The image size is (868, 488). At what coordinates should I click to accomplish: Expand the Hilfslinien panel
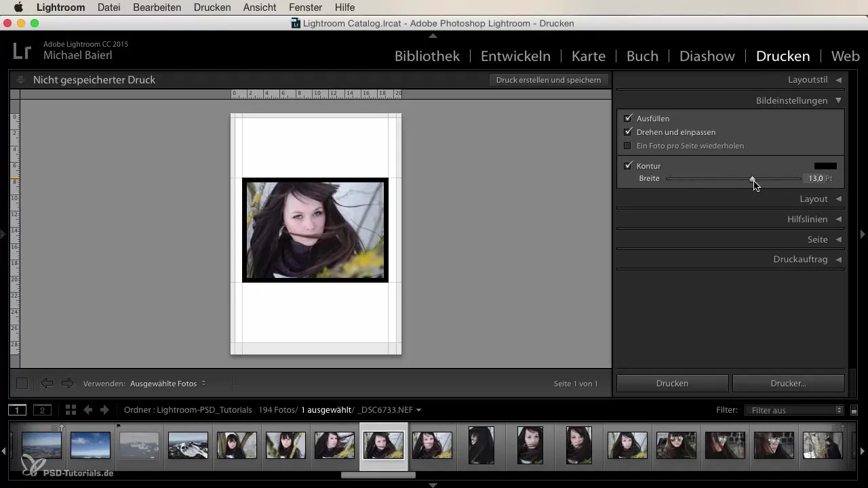pyautogui.click(x=839, y=219)
